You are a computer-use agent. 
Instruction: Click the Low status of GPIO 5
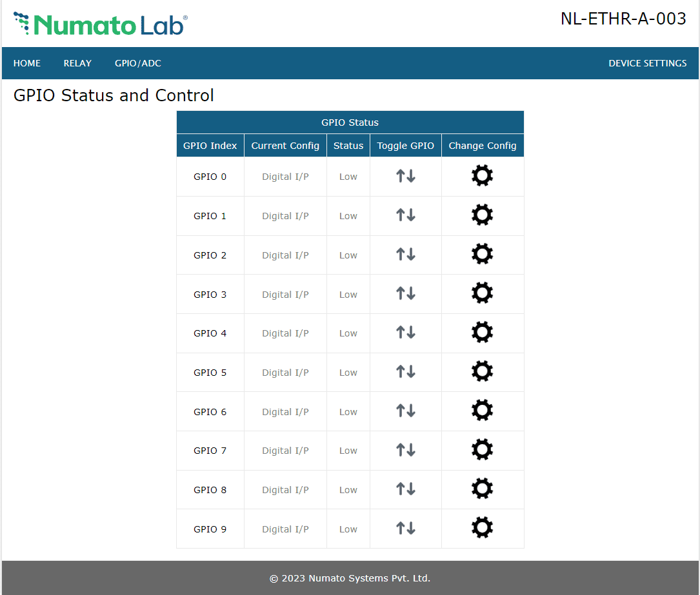(348, 372)
